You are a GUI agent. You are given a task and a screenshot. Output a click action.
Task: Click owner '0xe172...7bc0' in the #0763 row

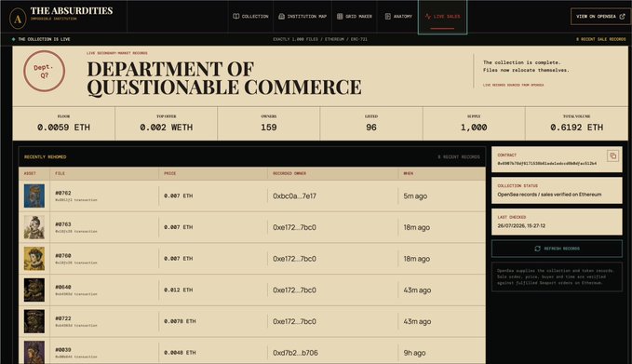(x=295, y=228)
